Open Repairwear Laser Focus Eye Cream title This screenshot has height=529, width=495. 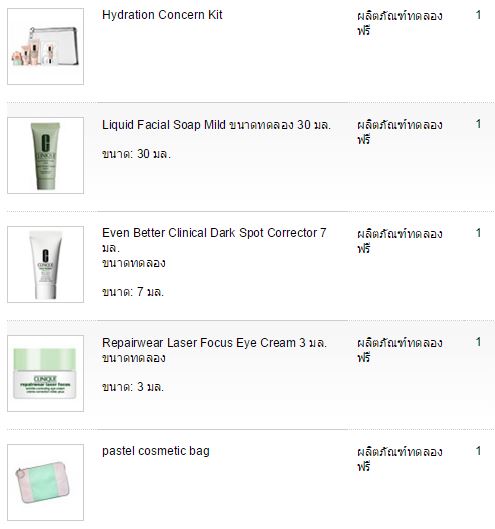pos(214,350)
